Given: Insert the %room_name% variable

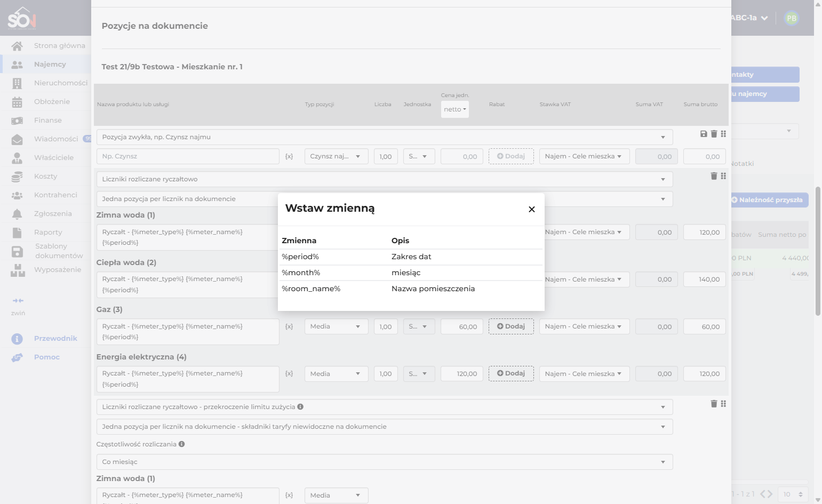Looking at the screenshot, I should (411, 289).
